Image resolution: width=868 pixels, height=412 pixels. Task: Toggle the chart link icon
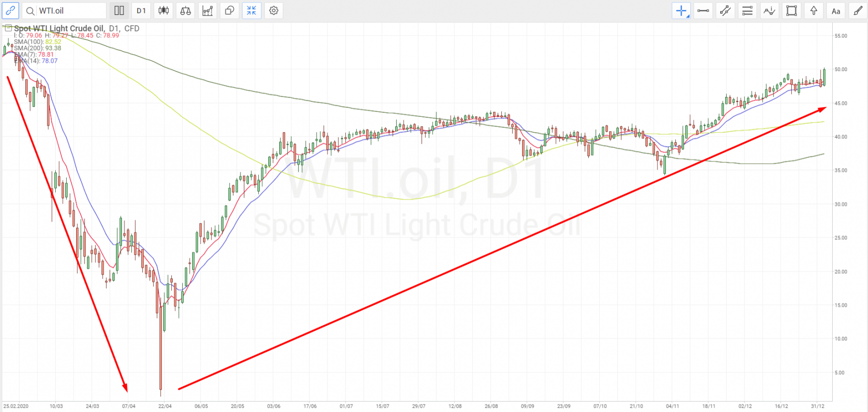pos(10,10)
